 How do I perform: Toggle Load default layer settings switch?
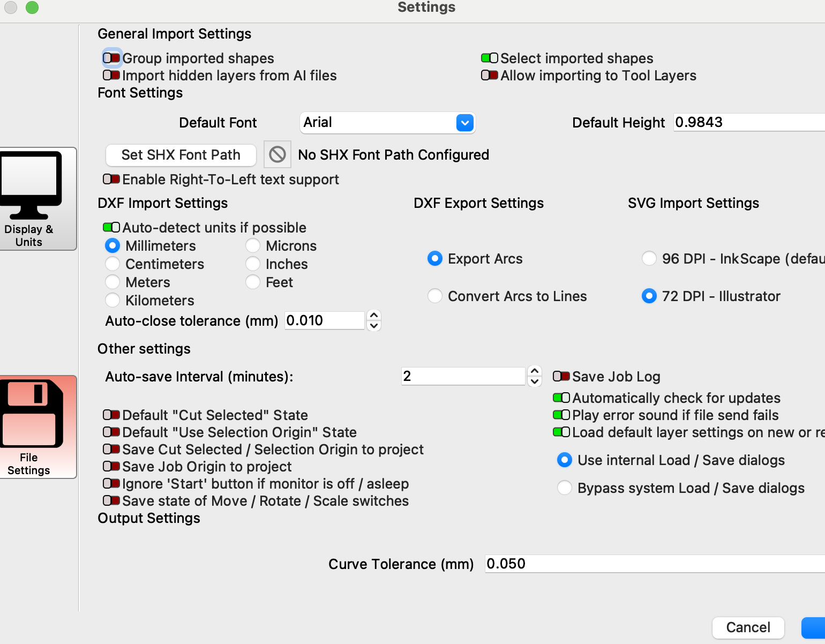tap(561, 432)
